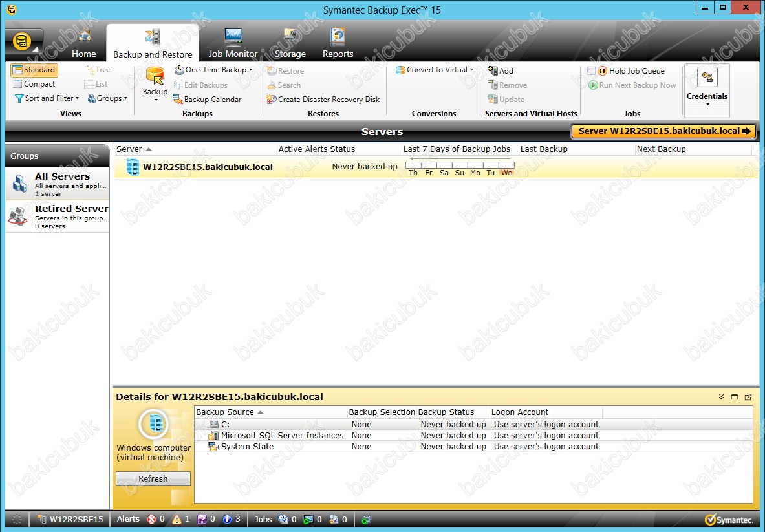Open the Backup Calendar
The width and height of the screenshot is (765, 532).
pos(208,99)
